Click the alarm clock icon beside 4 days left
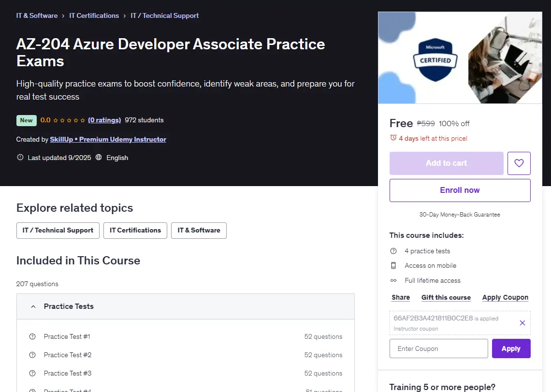 point(393,138)
